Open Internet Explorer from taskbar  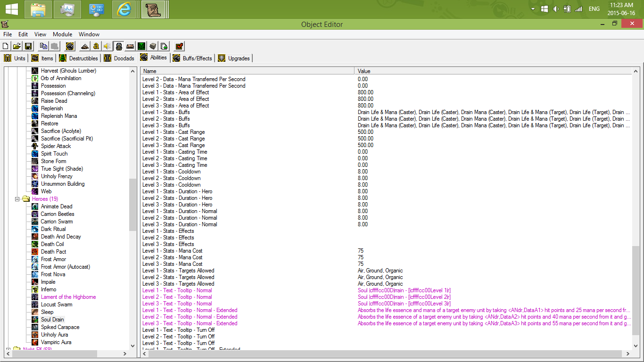pyautogui.click(x=124, y=9)
